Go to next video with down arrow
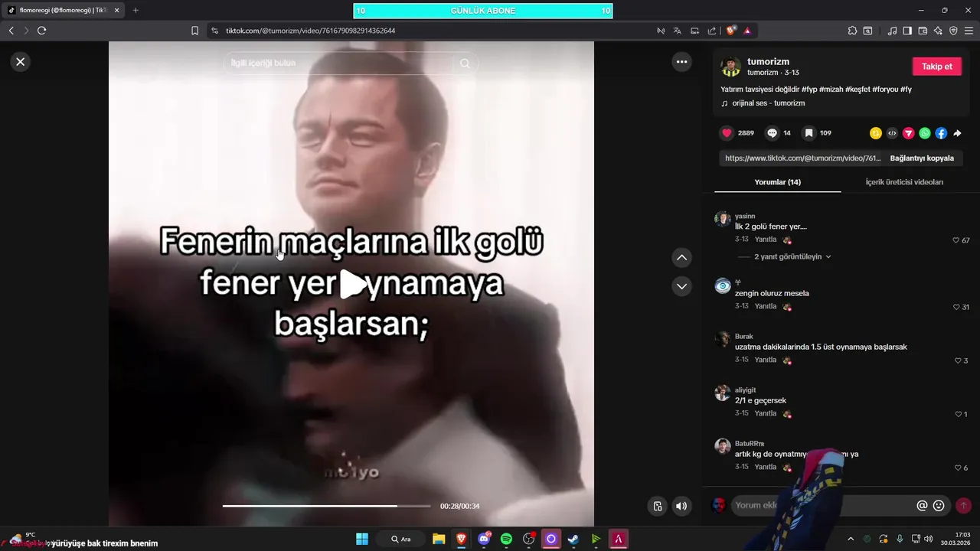980x551 pixels. click(681, 286)
